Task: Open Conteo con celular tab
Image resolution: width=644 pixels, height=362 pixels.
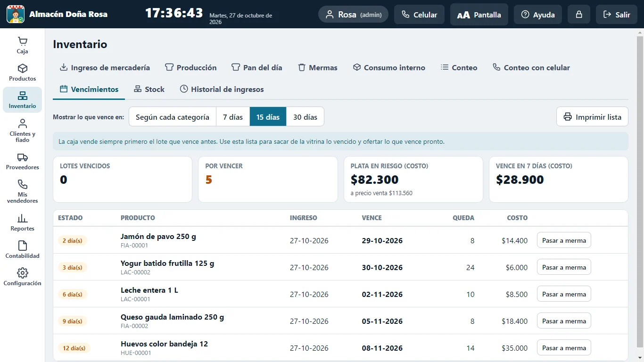Action: [x=531, y=67]
